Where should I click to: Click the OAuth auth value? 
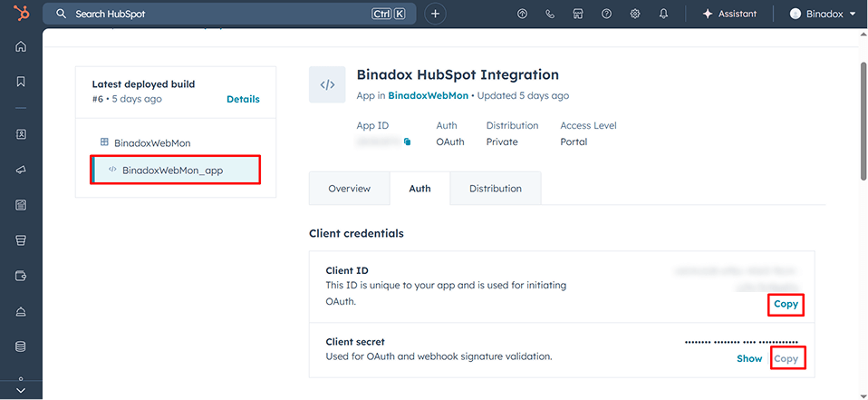click(450, 141)
